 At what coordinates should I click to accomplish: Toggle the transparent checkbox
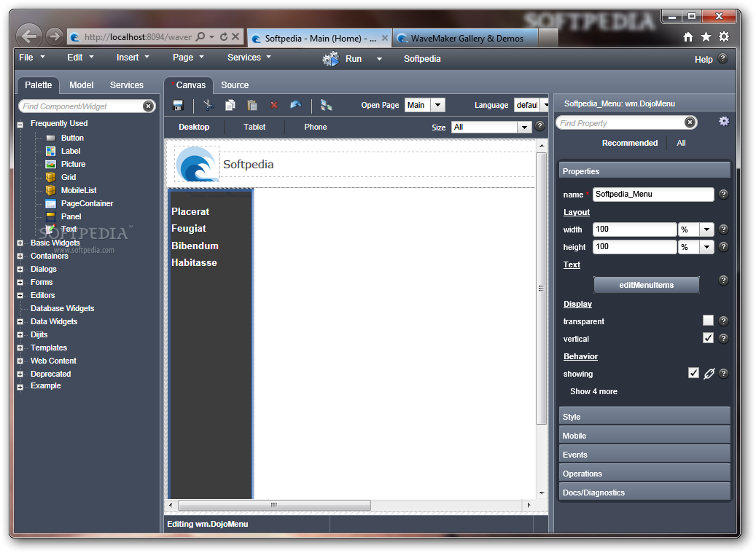point(709,321)
